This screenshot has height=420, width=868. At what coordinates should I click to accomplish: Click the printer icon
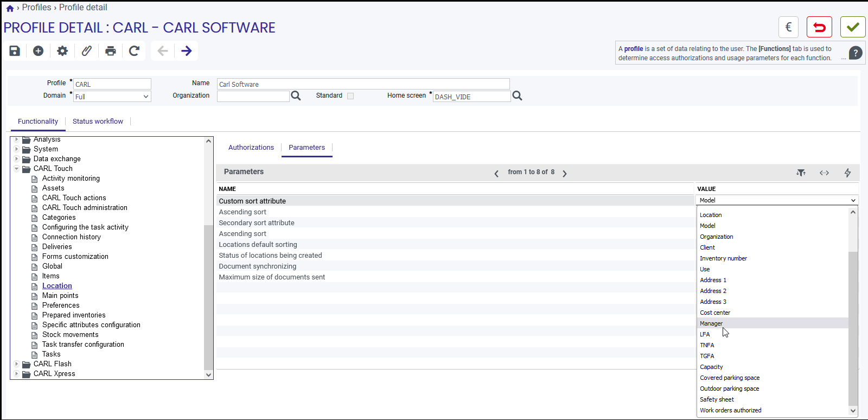[x=111, y=50]
